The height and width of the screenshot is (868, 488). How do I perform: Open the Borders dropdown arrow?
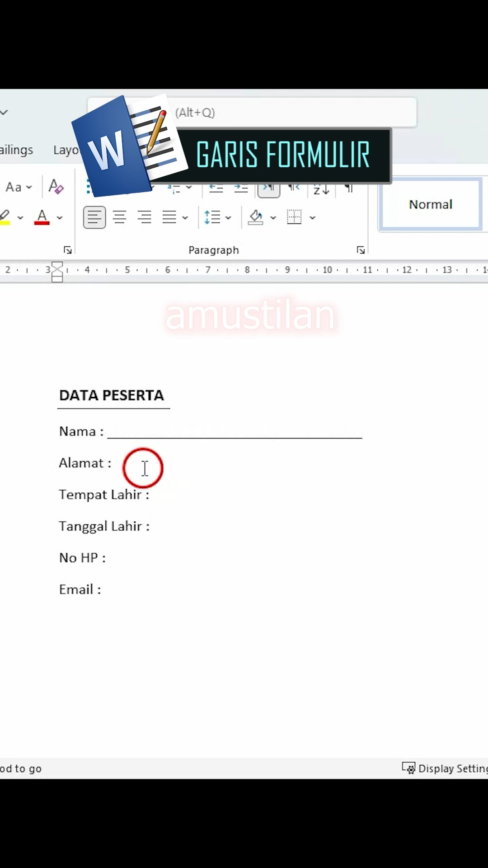tap(312, 217)
